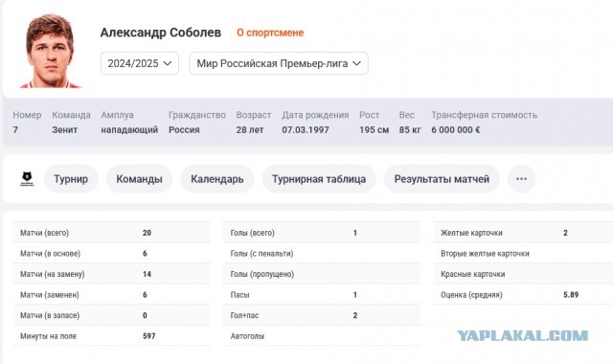
Task: Click the Автоголы row label
Action: pyautogui.click(x=247, y=336)
